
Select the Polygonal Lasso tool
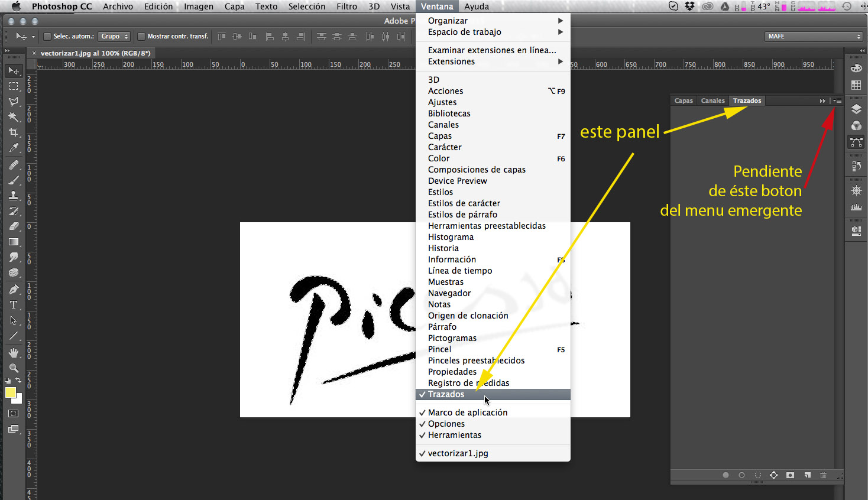click(x=14, y=102)
